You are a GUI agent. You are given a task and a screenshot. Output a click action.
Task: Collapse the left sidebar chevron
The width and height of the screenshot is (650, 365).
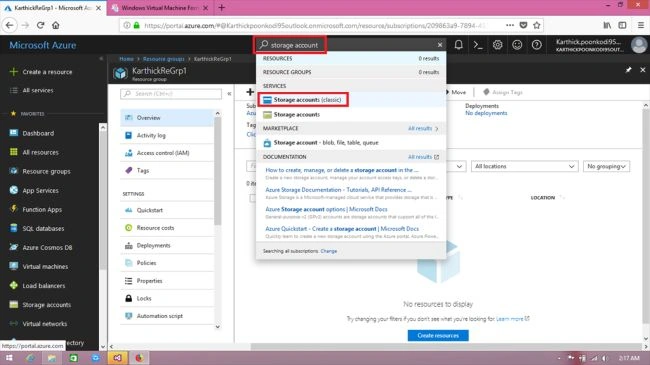coord(101,59)
